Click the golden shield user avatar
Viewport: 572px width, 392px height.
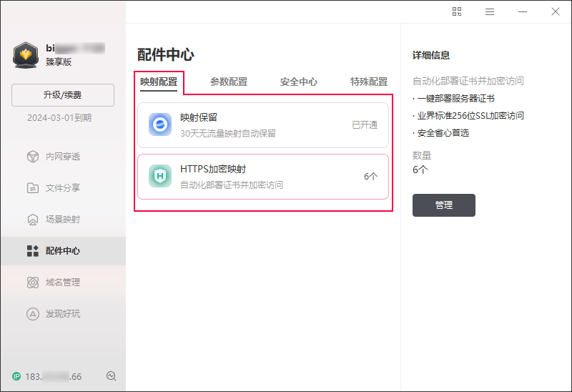pyautogui.click(x=26, y=56)
